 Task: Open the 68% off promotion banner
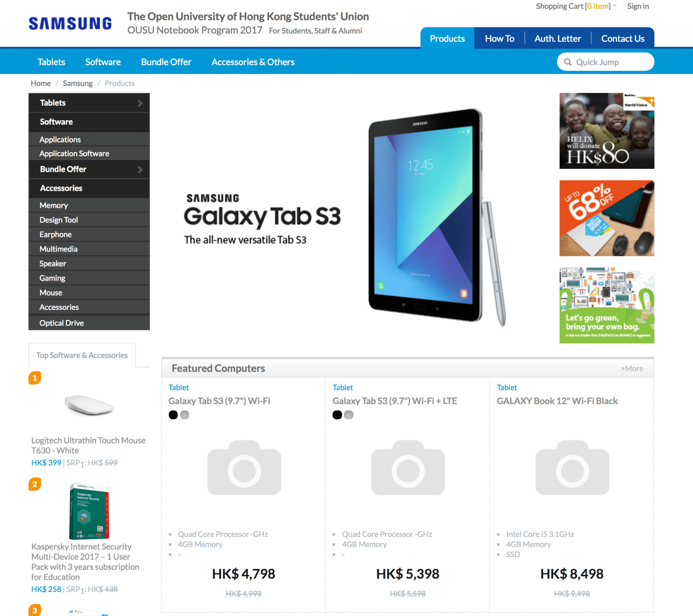607,218
